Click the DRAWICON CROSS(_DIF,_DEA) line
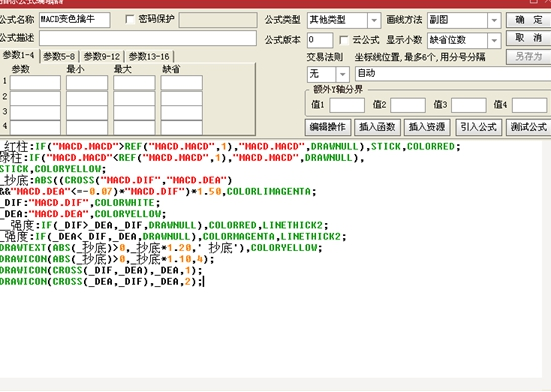551x392 pixels. tap(101, 270)
